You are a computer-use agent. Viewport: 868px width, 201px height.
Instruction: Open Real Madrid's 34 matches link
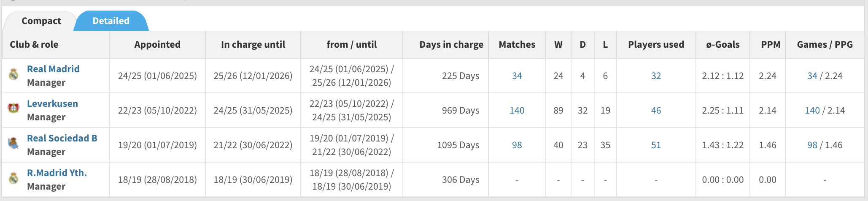click(x=517, y=76)
